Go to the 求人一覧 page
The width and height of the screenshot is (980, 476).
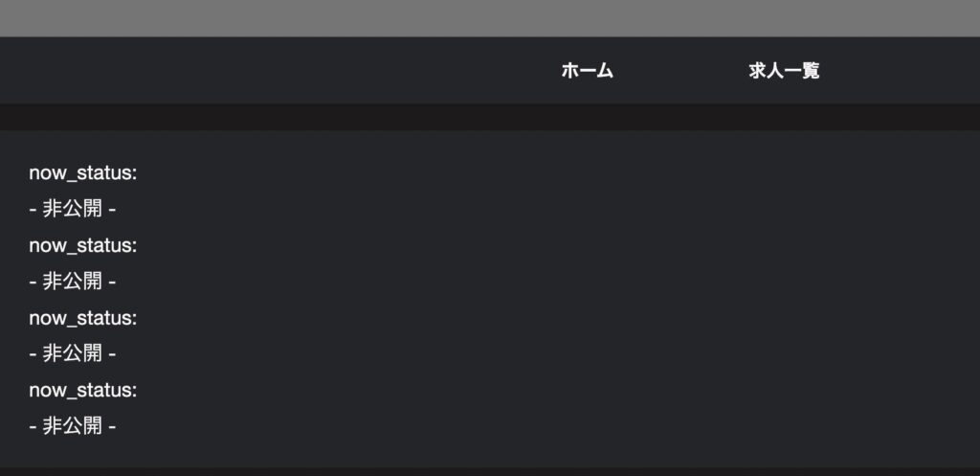[784, 71]
